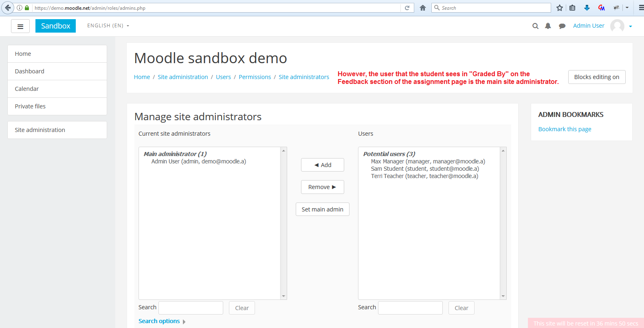
Task: Focus the search field under current administrators
Action: pos(191,308)
